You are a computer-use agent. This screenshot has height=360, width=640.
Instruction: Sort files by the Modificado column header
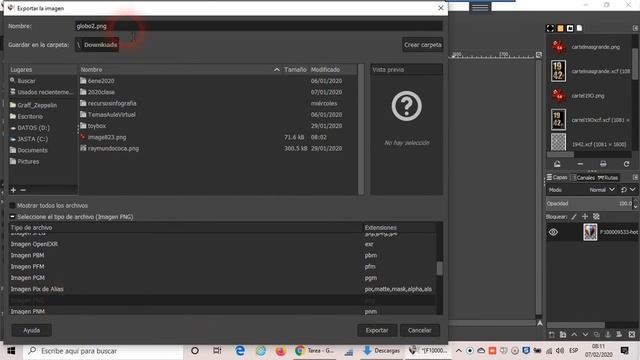333,70
